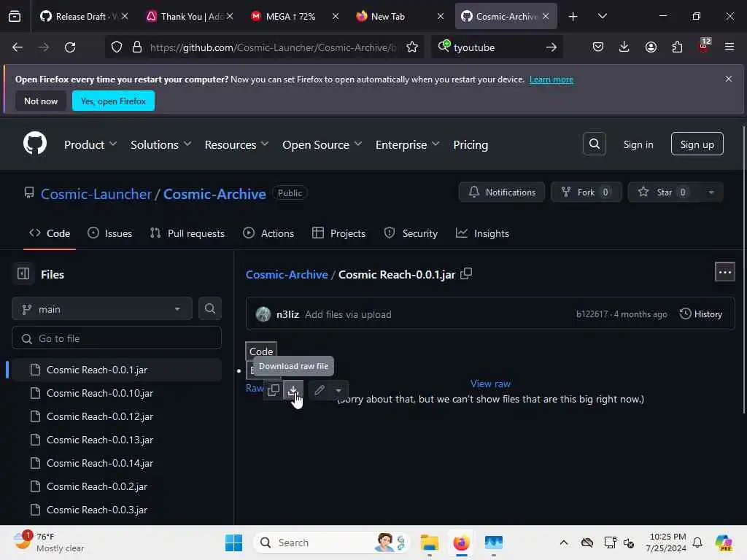The height and width of the screenshot is (560, 747).
Task: Open the Projects tab
Action: pyautogui.click(x=338, y=233)
